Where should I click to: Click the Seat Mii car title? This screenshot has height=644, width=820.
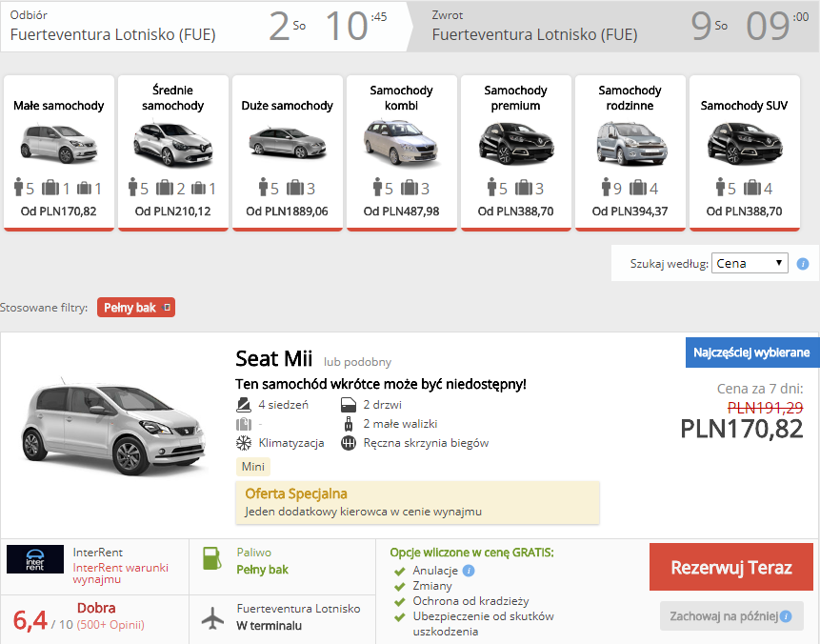pos(273,359)
